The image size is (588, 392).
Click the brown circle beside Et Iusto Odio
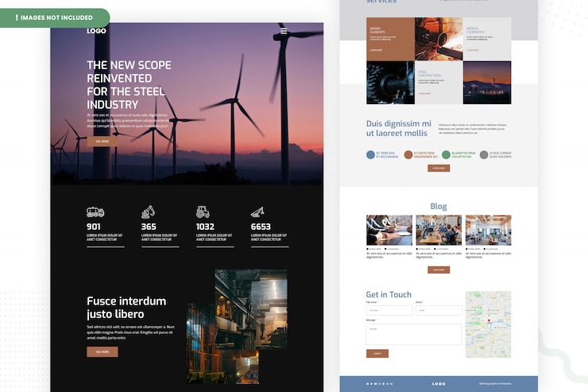tap(408, 155)
